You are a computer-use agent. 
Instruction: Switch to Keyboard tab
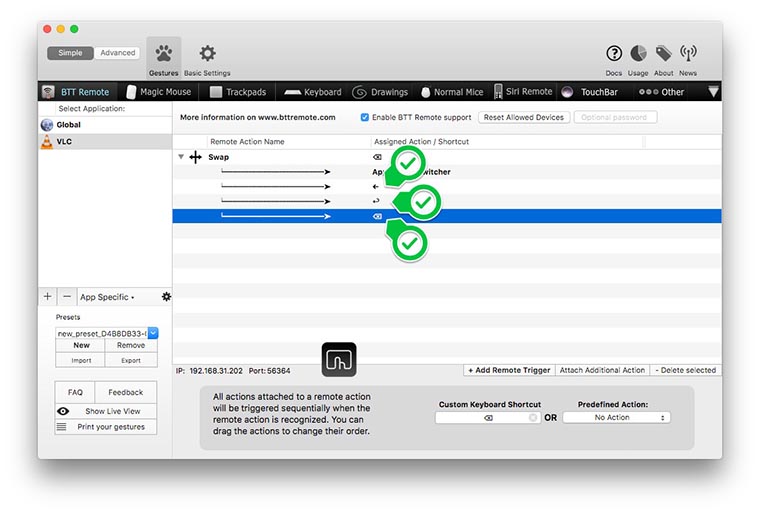313,92
